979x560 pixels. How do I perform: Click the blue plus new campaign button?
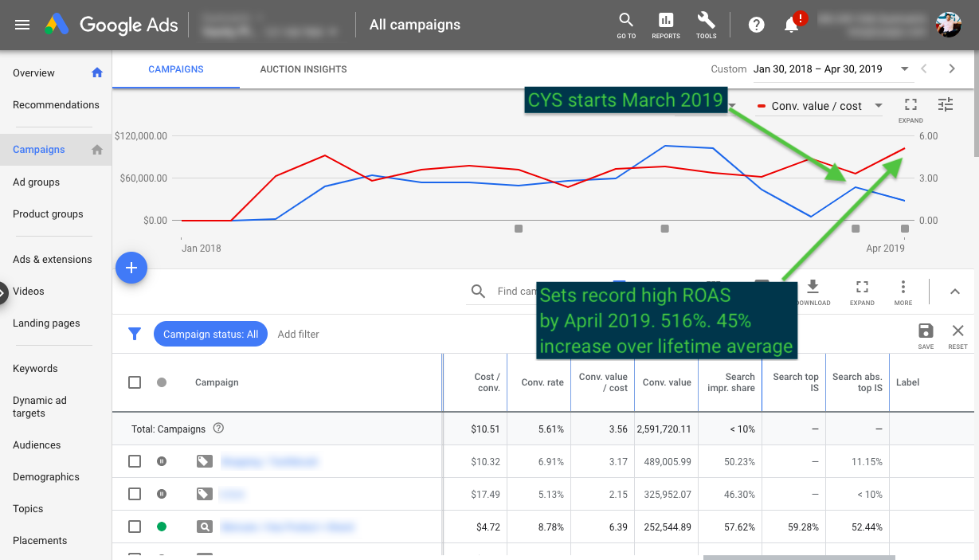[x=131, y=268]
